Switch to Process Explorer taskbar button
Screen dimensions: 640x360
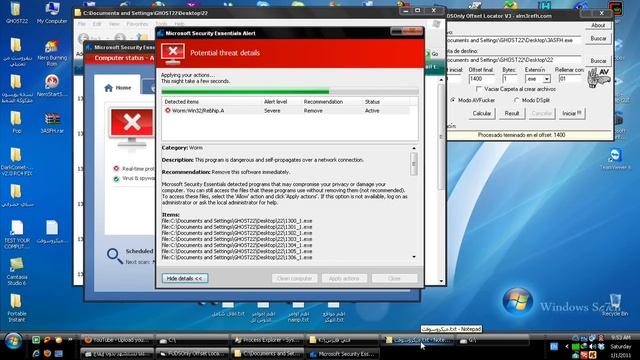268,340
